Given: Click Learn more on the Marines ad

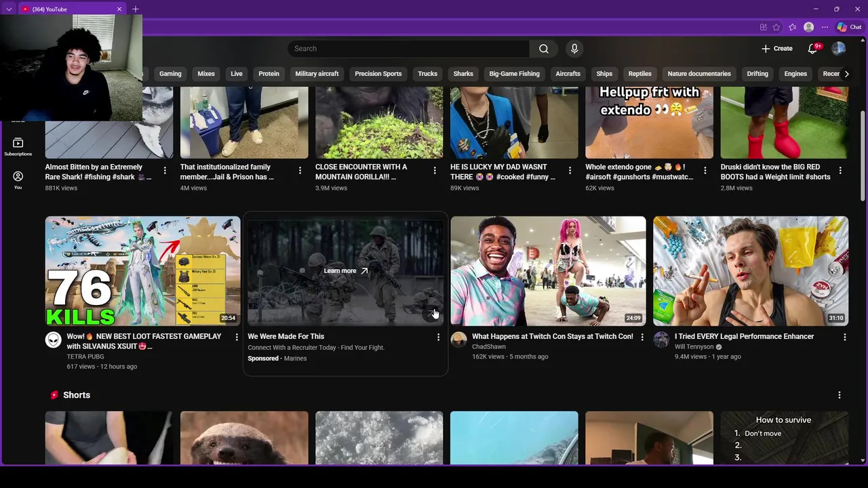Looking at the screenshot, I should [345, 271].
